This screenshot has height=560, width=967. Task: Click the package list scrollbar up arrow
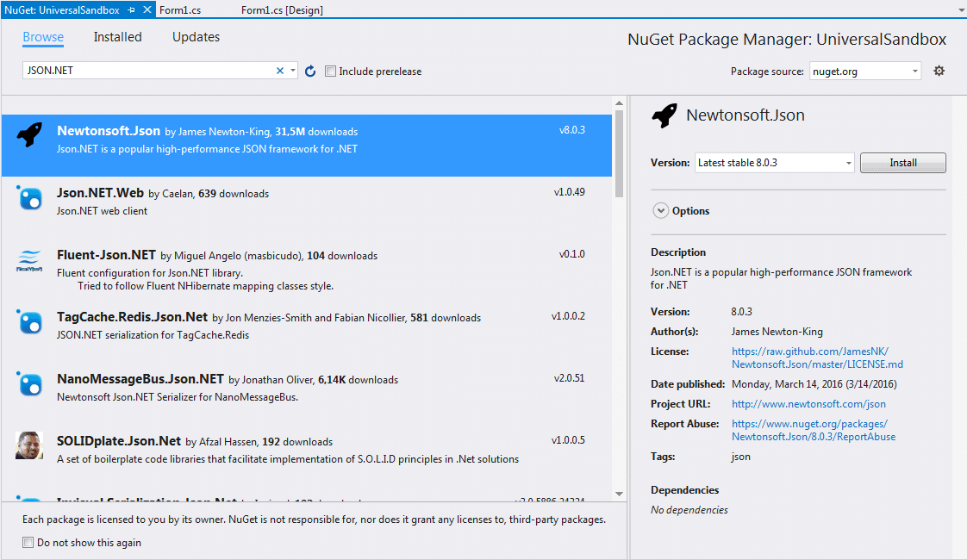pyautogui.click(x=619, y=103)
